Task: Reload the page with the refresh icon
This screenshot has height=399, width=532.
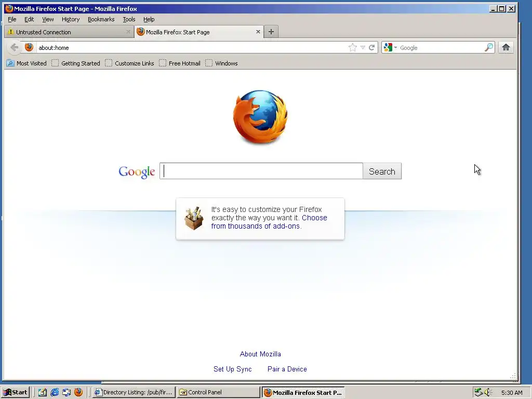Action: pos(372,47)
